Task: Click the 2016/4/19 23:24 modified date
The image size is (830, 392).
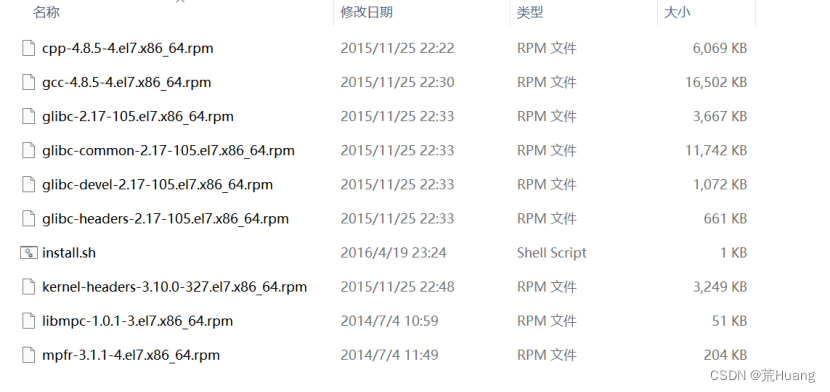Action: (393, 253)
